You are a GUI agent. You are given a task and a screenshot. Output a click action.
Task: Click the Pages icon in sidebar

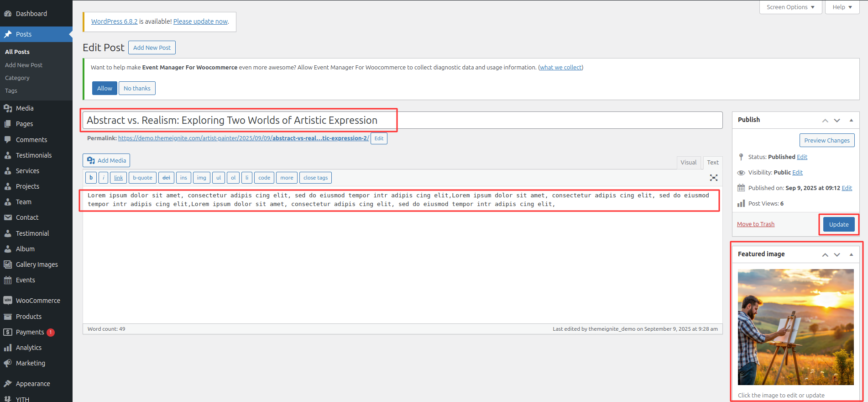[8, 124]
